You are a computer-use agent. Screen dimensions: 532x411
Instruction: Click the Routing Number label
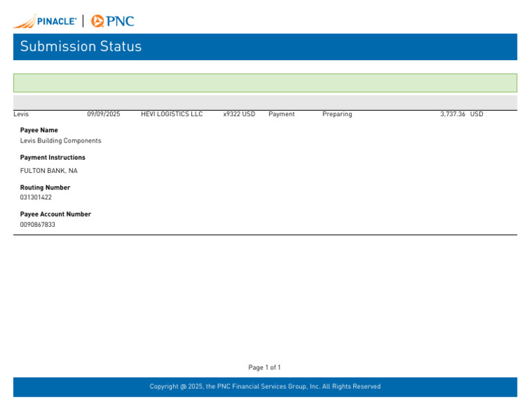45,188
